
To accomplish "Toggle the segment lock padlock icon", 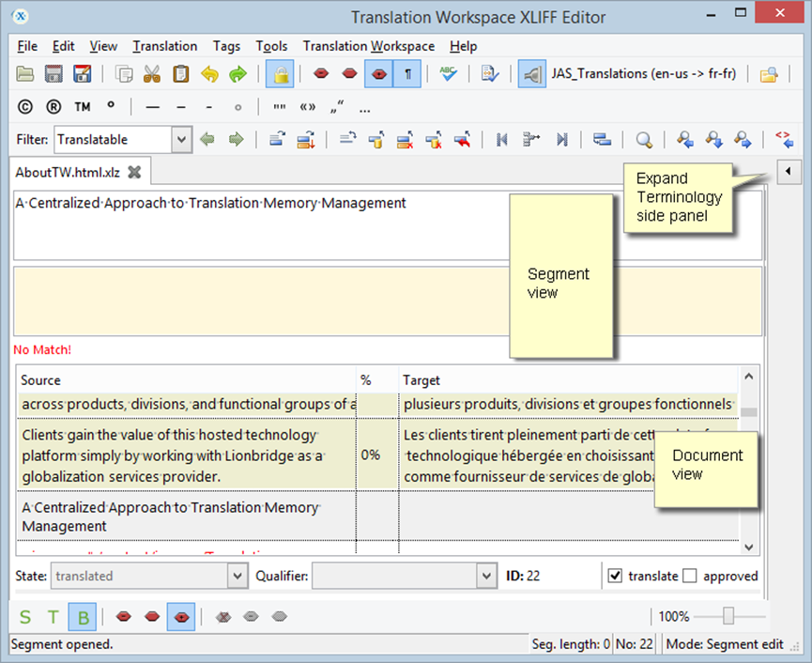I will 280,73.
